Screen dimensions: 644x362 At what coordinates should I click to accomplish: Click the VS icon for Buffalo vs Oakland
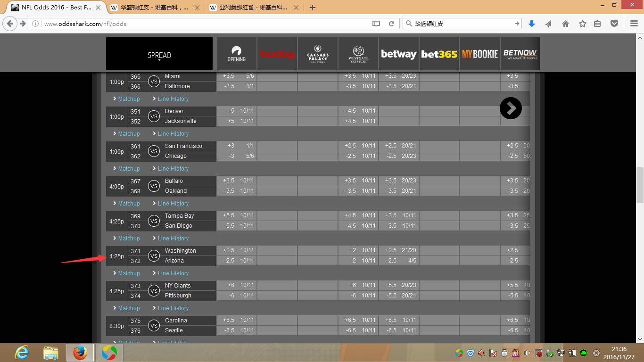(x=154, y=186)
